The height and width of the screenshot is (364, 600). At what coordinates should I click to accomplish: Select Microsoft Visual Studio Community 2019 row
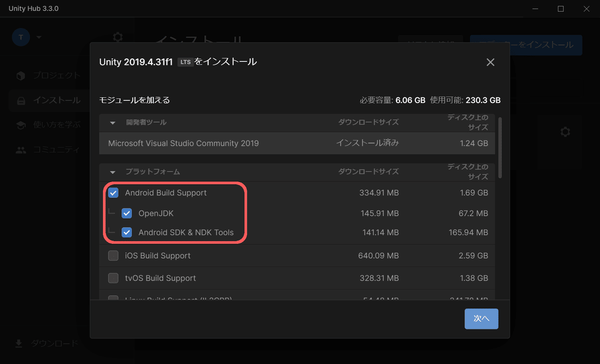pos(297,143)
